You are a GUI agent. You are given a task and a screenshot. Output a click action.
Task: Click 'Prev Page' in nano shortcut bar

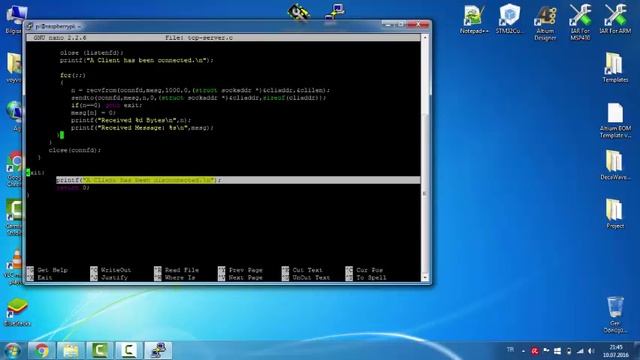point(246,270)
